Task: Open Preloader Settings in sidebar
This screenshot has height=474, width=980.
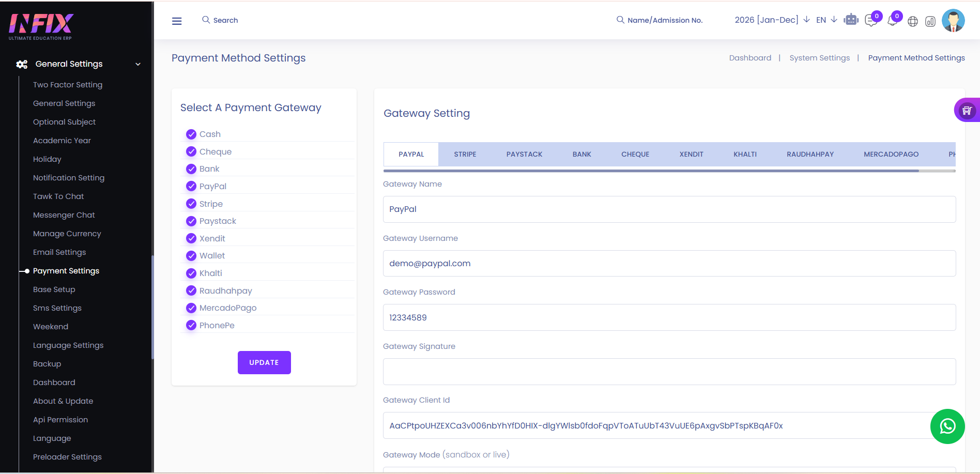Action: (x=67, y=457)
